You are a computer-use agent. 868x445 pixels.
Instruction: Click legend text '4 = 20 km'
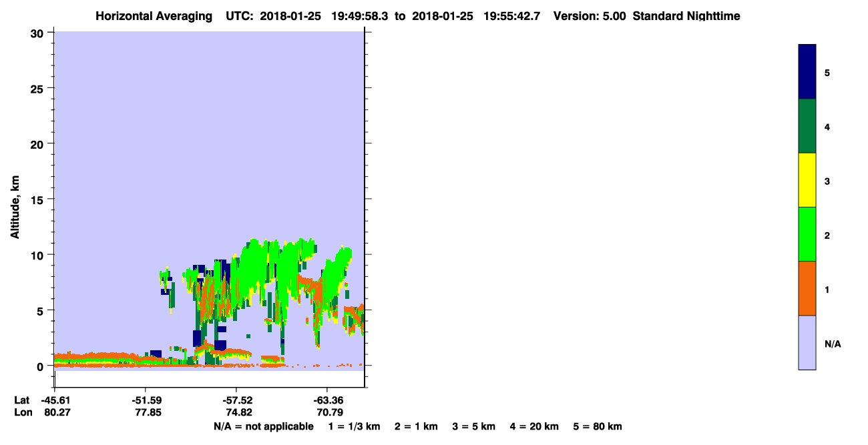pos(534,426)
